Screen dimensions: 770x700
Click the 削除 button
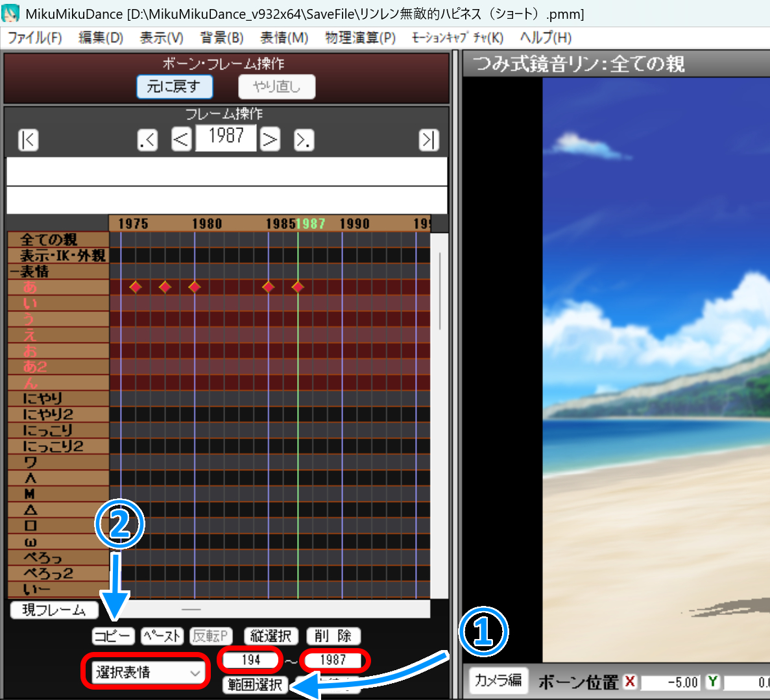[333, 636]
